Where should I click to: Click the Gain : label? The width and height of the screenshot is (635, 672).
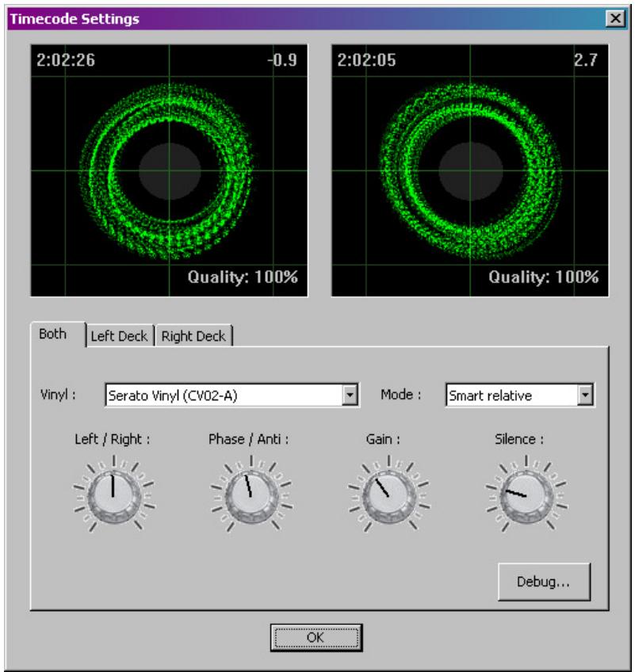pos(383,439)
